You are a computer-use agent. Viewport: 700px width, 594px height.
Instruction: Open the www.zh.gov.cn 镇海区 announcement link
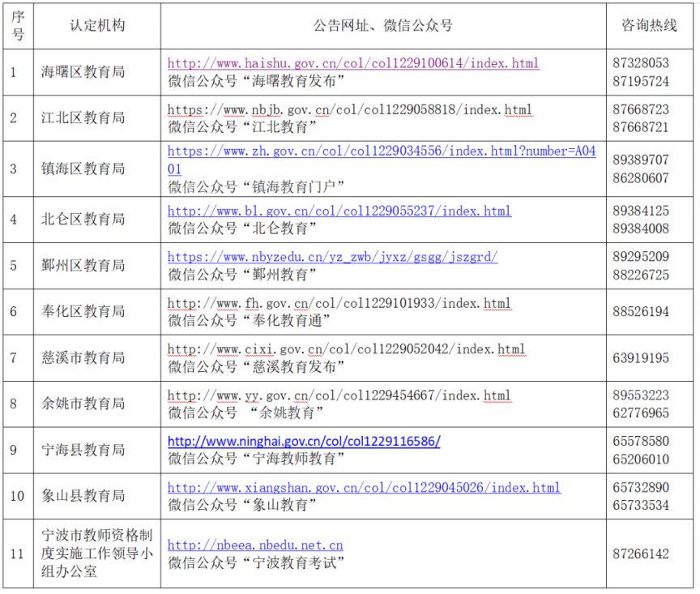(x=382, y=160)
